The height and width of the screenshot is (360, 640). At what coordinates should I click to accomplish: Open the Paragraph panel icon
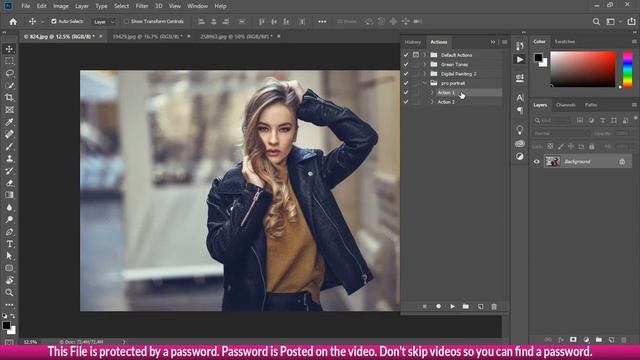(520, 111)
